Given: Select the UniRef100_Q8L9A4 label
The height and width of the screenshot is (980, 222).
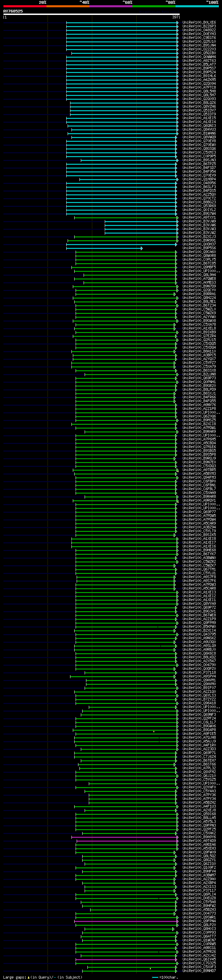Looking at the screenshot, I should coord(199,275).
